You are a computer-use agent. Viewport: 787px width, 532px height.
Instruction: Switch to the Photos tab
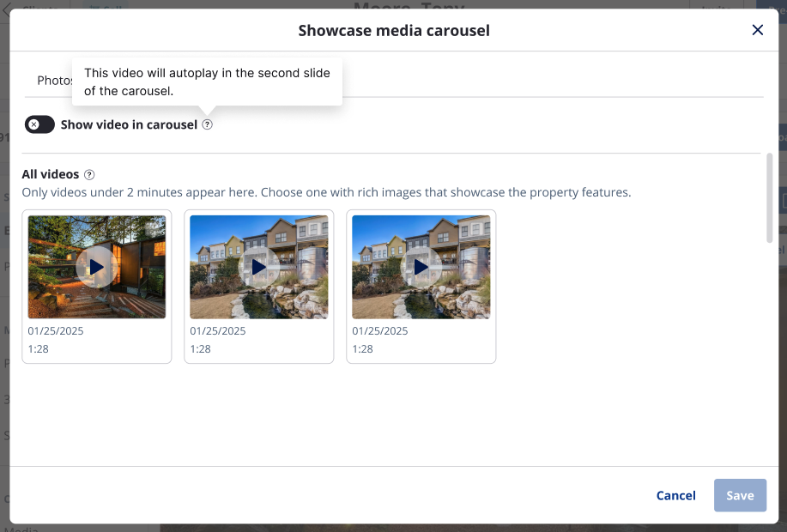[x=53, y=80]
